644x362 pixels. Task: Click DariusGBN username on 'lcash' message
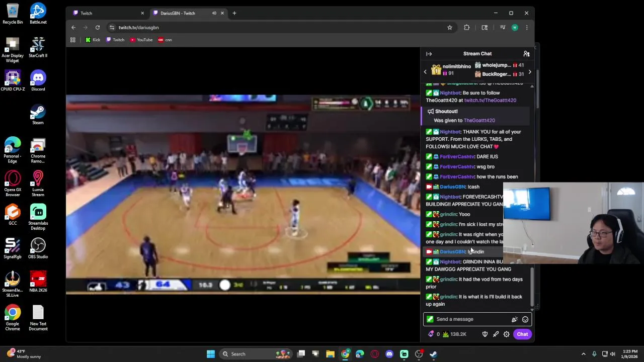[452, 187]
